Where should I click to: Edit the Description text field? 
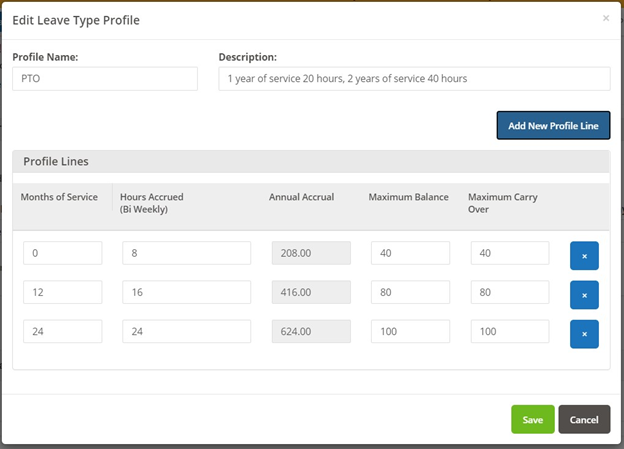click(414, 78)
